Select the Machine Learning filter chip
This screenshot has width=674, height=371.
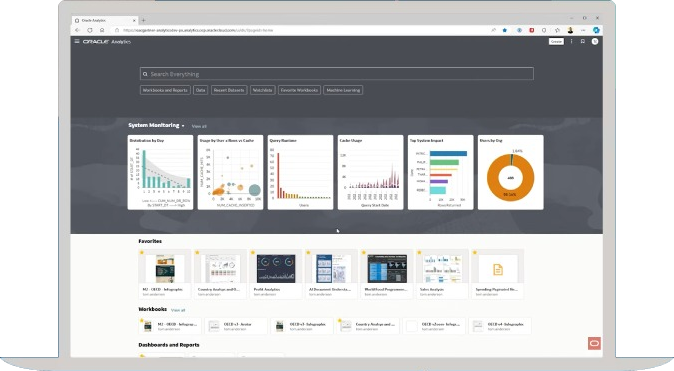[x=343, y=90]
